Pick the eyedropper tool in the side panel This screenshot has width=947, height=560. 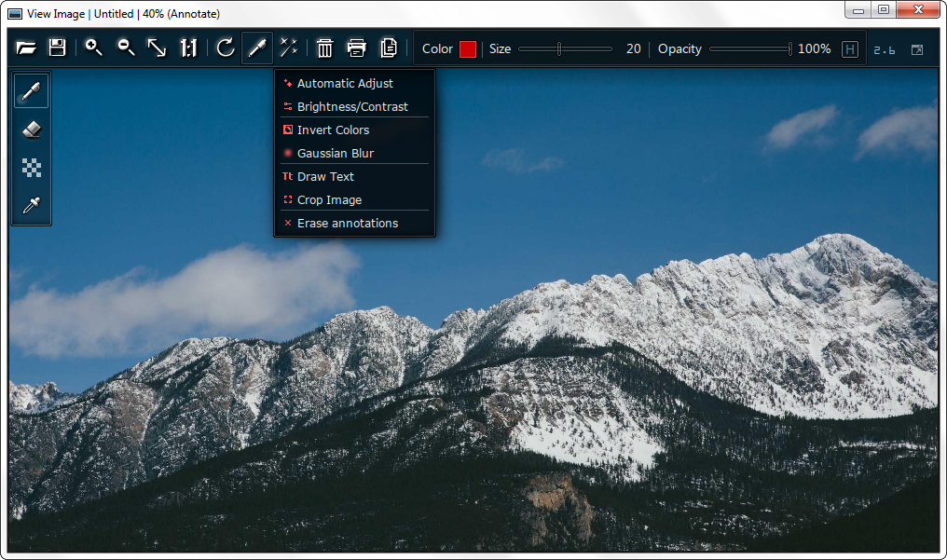[x=32, y=206]
